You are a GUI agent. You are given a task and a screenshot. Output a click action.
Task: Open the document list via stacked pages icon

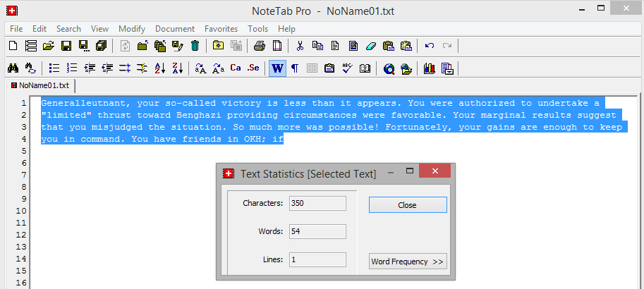(31, 46)
